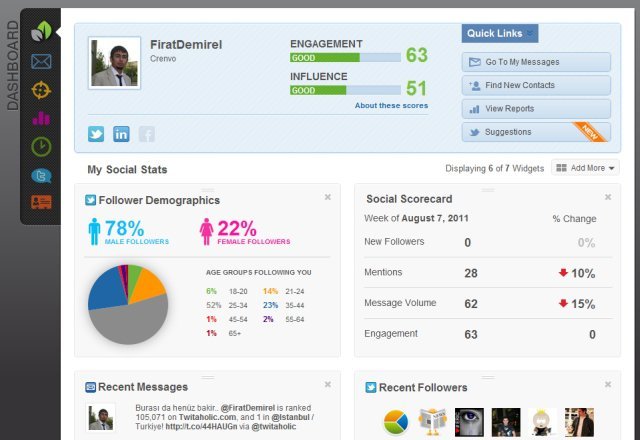Open the @Istanbul link in message
This screenshot has width=640, height=440.
(x=290, y=417)
